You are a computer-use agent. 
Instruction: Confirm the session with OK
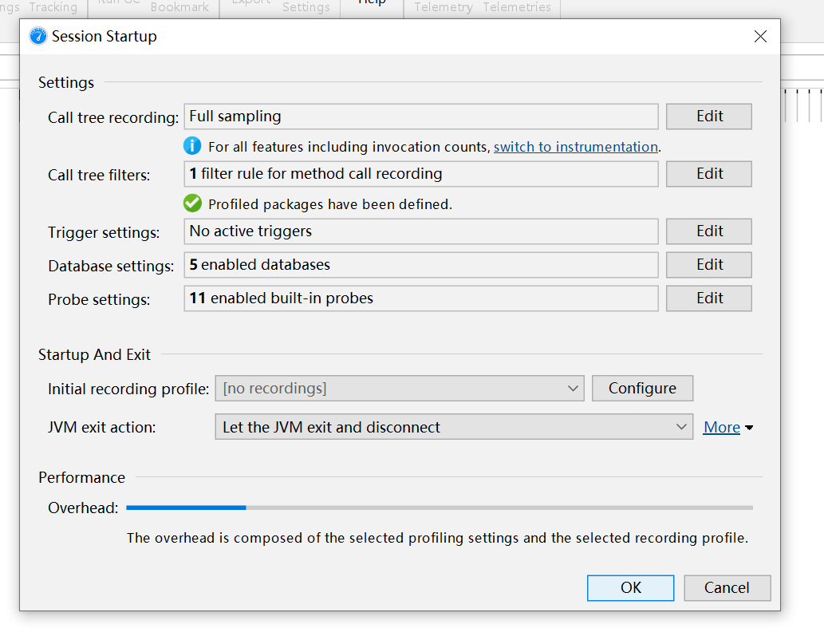[x=630, y=588]
